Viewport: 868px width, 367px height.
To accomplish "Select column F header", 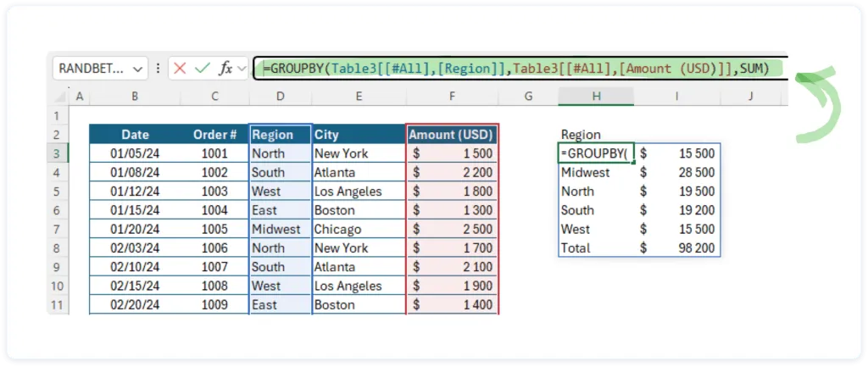I will [452, 97].
